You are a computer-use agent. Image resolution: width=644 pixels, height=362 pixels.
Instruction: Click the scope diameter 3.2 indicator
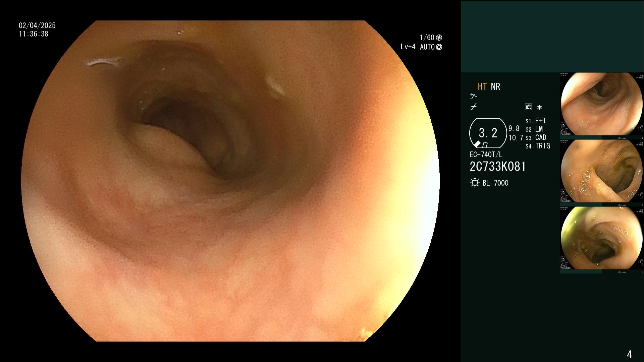pyautogui.click(x=488, y=133)
